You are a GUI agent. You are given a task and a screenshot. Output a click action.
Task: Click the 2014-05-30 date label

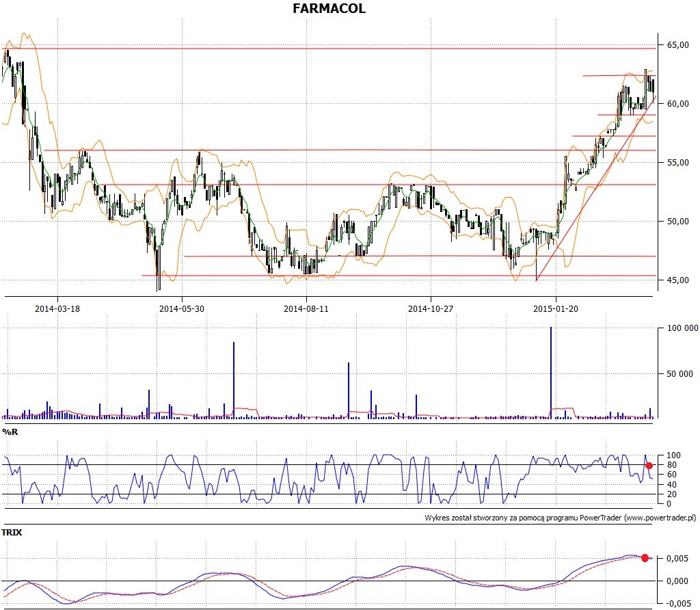point(182,308)
